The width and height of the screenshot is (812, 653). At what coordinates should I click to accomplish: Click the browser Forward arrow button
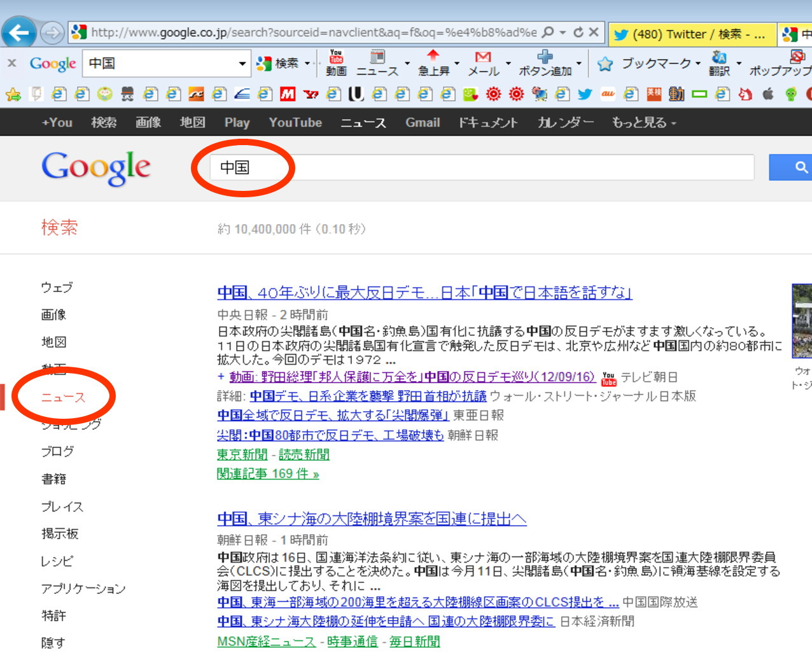tap(52, 32)
